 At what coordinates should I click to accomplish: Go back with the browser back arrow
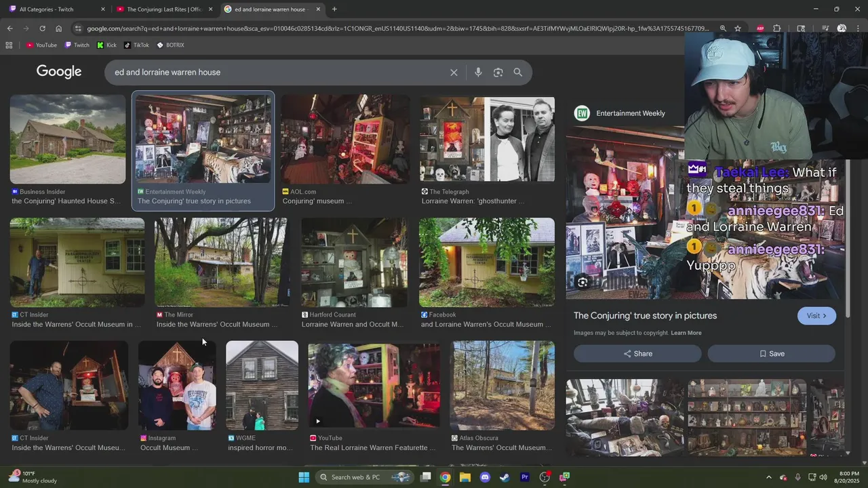pos(9,28)
